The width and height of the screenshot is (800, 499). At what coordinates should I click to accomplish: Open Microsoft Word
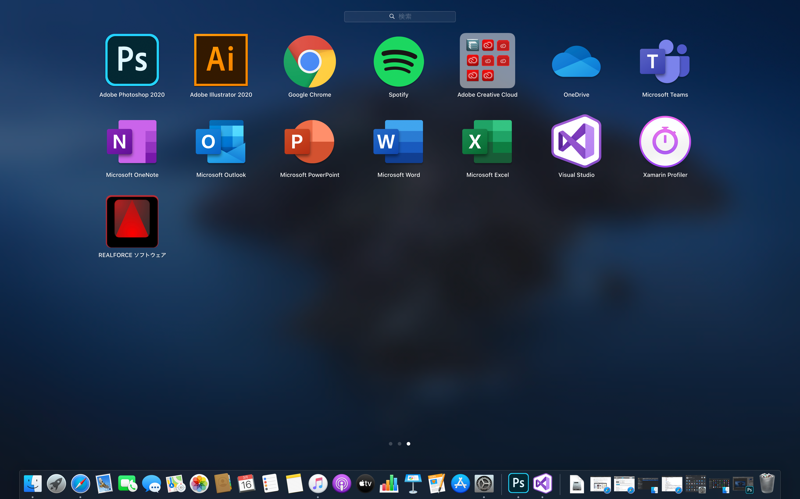coord(398,141)
